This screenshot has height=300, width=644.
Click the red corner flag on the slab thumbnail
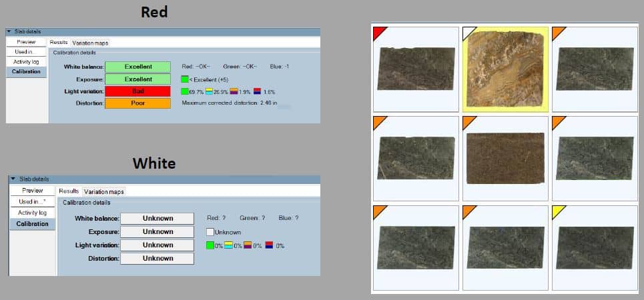coord(378,31)
